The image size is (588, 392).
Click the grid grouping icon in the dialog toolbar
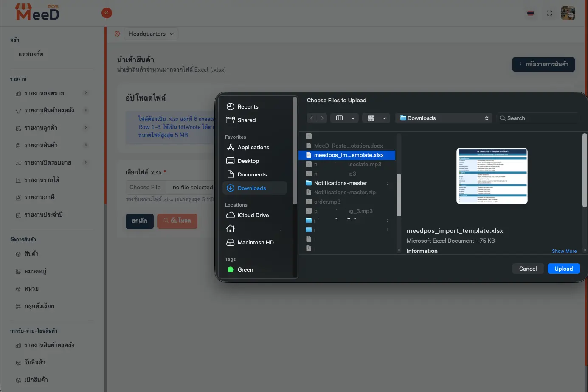point(371,118)
